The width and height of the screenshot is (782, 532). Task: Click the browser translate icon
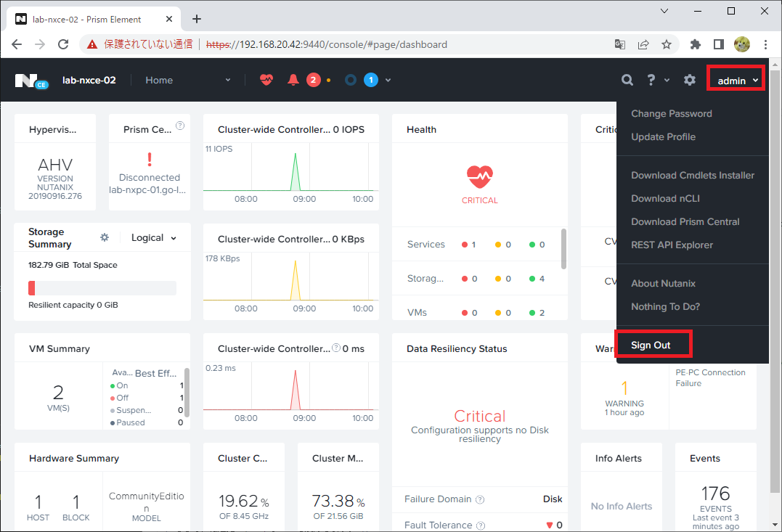[x=620, y=44]
